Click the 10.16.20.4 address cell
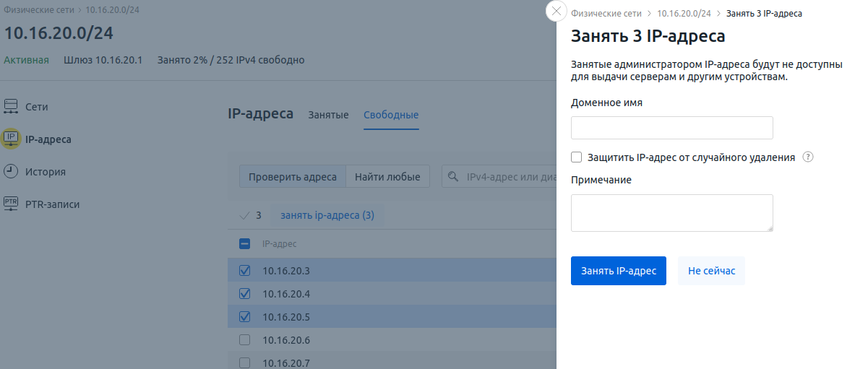This screenshot has height=369, width=868. 286,294
